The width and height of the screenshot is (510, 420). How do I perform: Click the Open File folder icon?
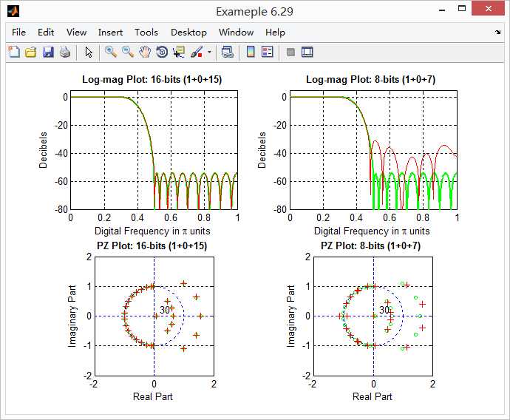pos(31,52)
